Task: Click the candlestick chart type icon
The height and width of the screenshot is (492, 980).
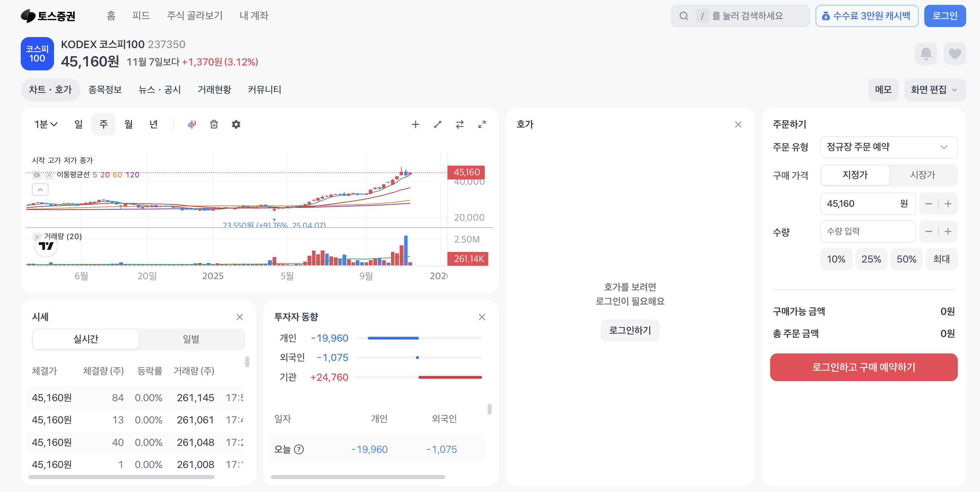Action: 192,124
